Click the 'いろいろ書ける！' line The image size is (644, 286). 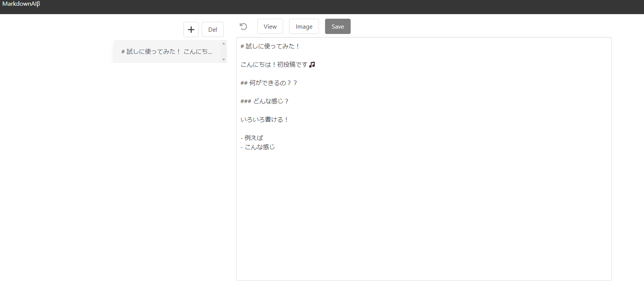[264, 120]
